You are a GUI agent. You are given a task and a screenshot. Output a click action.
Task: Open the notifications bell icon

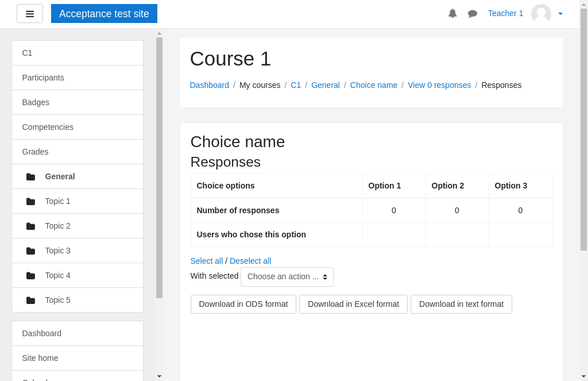[x=452, y=14]
